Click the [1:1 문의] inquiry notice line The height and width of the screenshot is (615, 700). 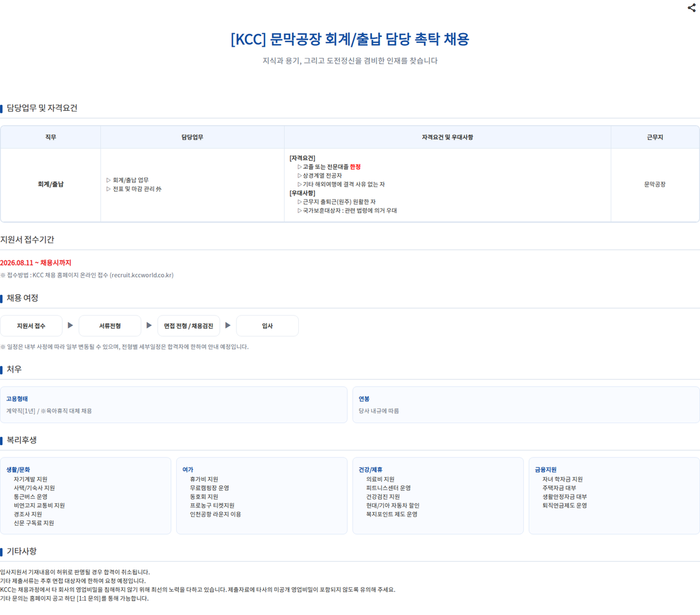(x=75, y=599)
